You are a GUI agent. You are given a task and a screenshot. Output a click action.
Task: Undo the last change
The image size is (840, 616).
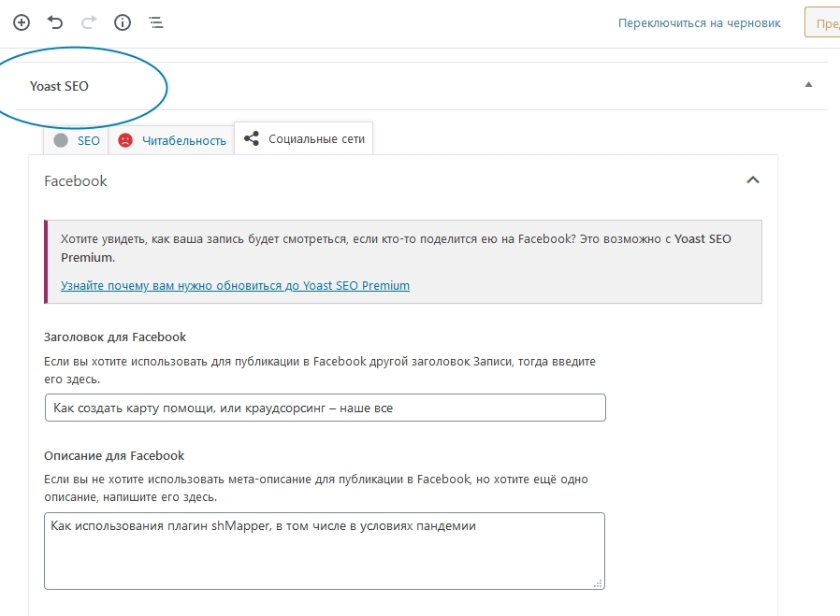(55, 22)
